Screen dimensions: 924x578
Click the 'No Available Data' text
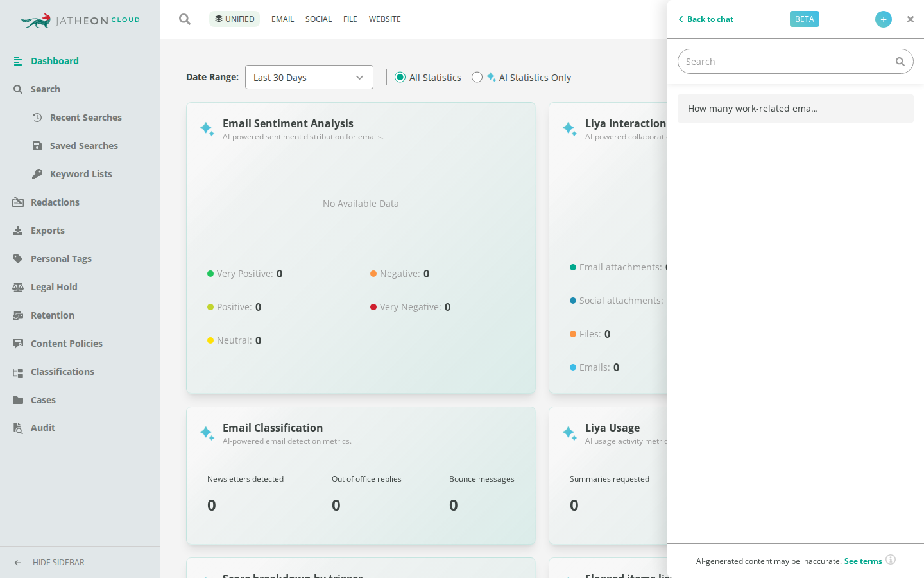[361, 204]
